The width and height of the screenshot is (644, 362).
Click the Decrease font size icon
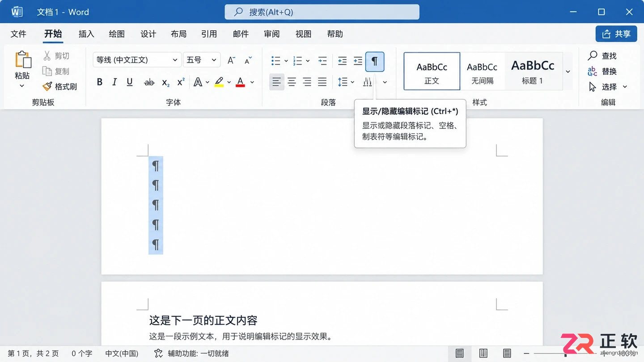[x=248, y=60]
